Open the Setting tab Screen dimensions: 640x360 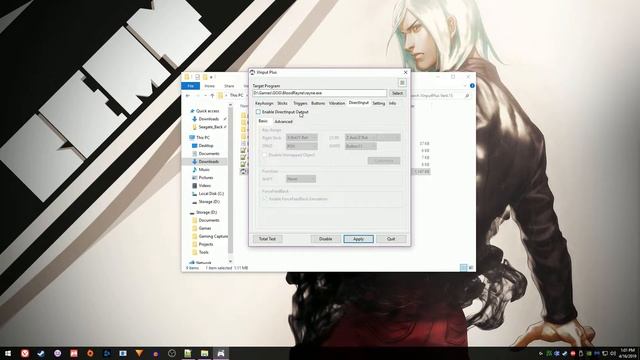(378, 104)
